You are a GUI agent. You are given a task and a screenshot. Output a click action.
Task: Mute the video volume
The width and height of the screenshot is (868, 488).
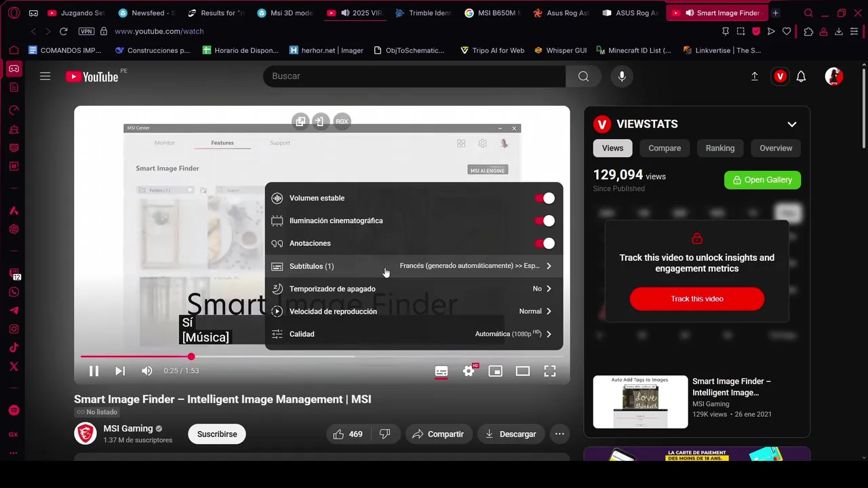point(146,371)
